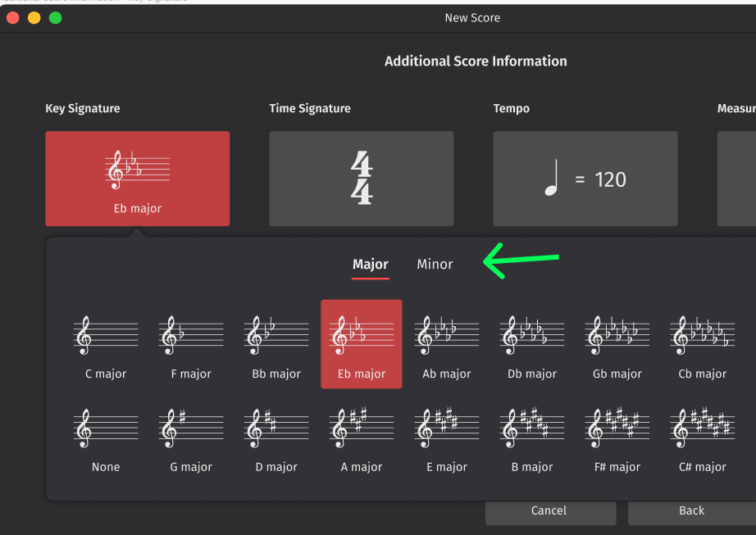Select the Major tab
This screenshot has width=756, height=535.
(x=371, y=264)
